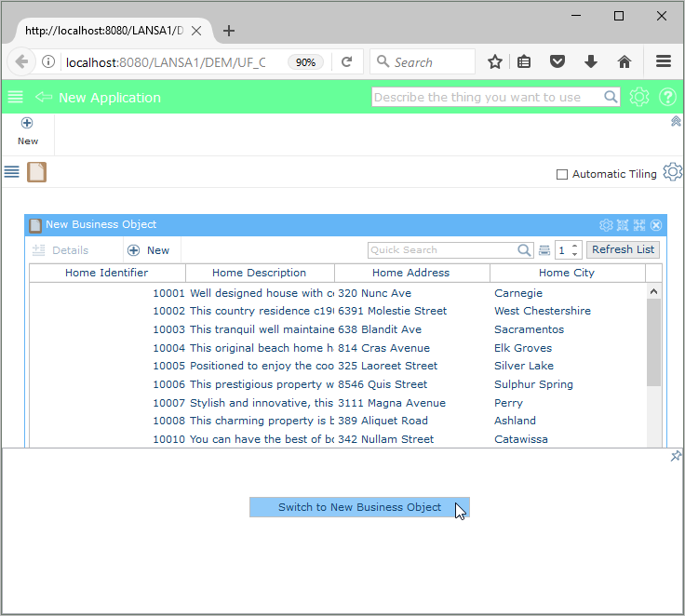Open tiling settings gear next to Automatic Tiling
This screenshot has height=616, width=685.
click(x=672, y=172)
